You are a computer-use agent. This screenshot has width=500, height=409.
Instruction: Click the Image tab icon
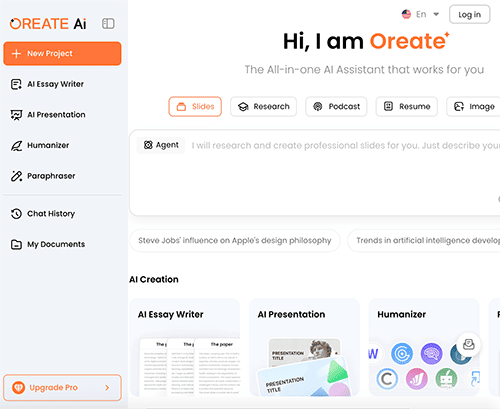click(459, 107)
